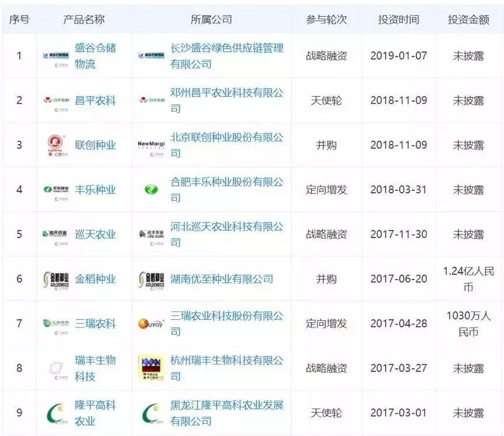Image resolution: width=504 pixels, height=436 pixels.
Task: Click the 所属公司 column header
Action: click(x=211, y=20)
